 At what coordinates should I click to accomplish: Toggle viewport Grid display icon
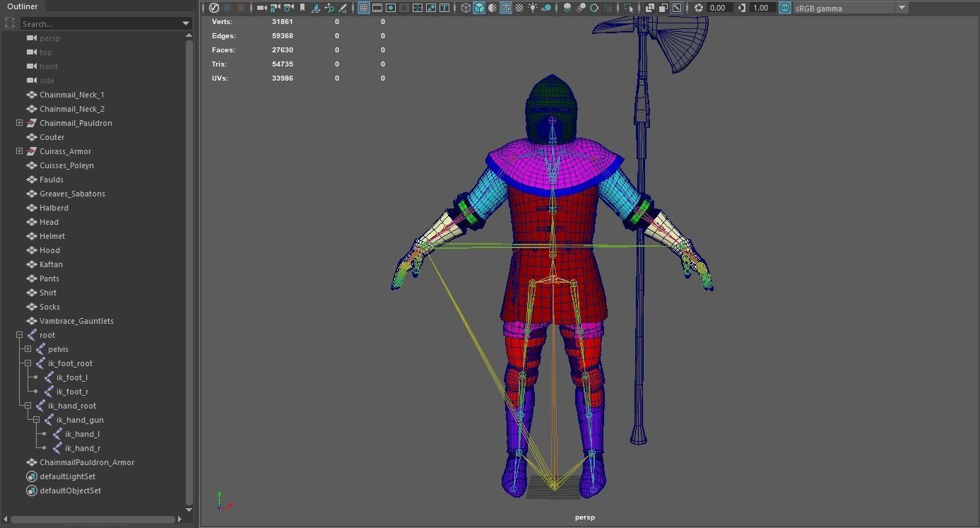[x=364, y=8]
